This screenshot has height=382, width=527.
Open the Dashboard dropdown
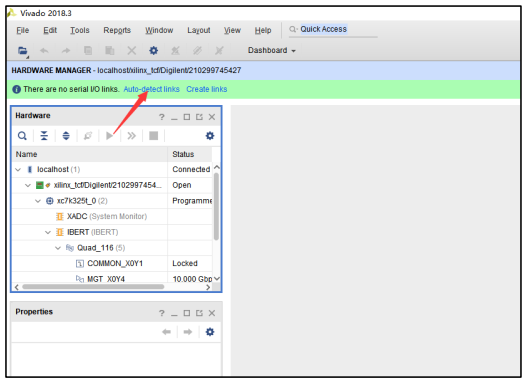272,50
